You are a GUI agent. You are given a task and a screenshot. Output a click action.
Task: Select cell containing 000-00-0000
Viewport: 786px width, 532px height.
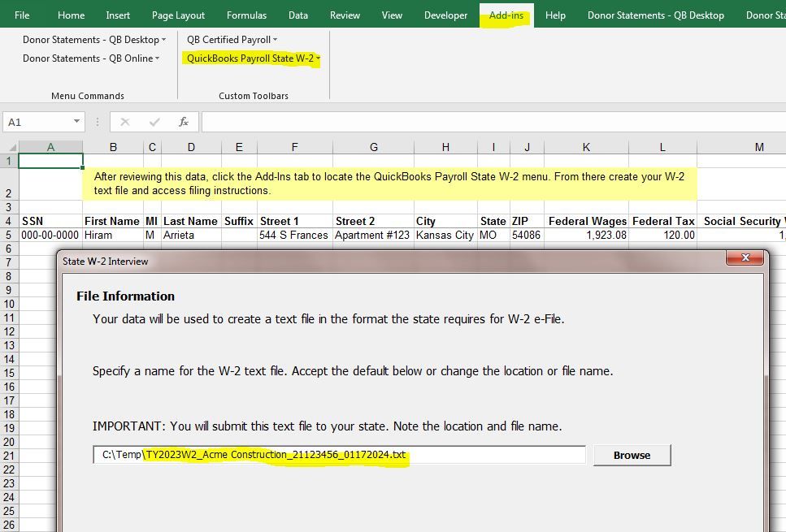point(50,235)
